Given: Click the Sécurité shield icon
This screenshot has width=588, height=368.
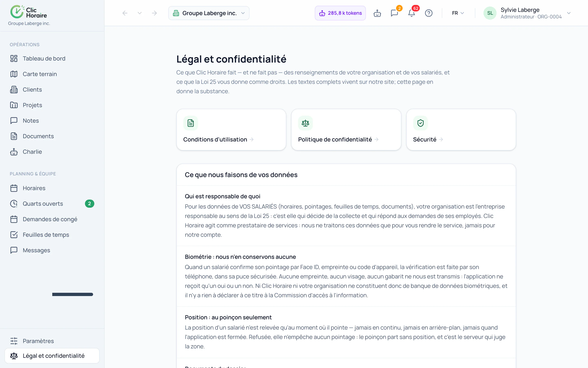Looking at the screenshot, I should tap(420, 123).
